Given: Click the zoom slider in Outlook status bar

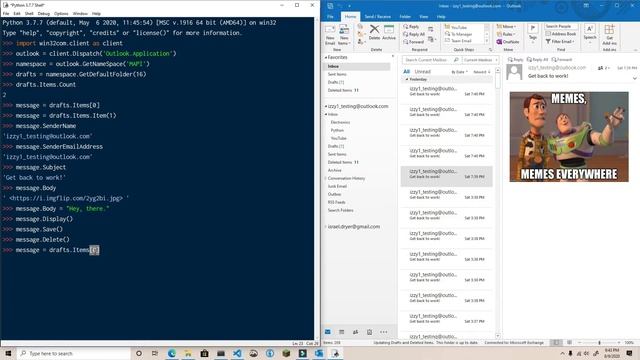Looking at the screenshot, I should click(599, 342).
